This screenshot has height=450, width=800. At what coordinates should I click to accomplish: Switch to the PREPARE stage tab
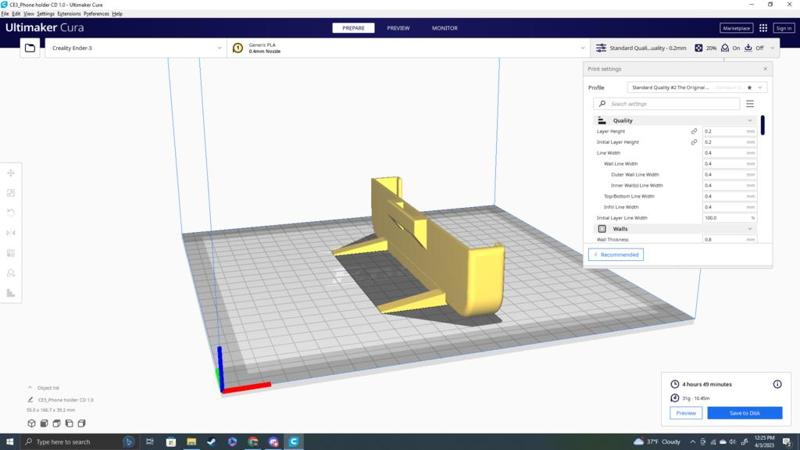point(353,28)
